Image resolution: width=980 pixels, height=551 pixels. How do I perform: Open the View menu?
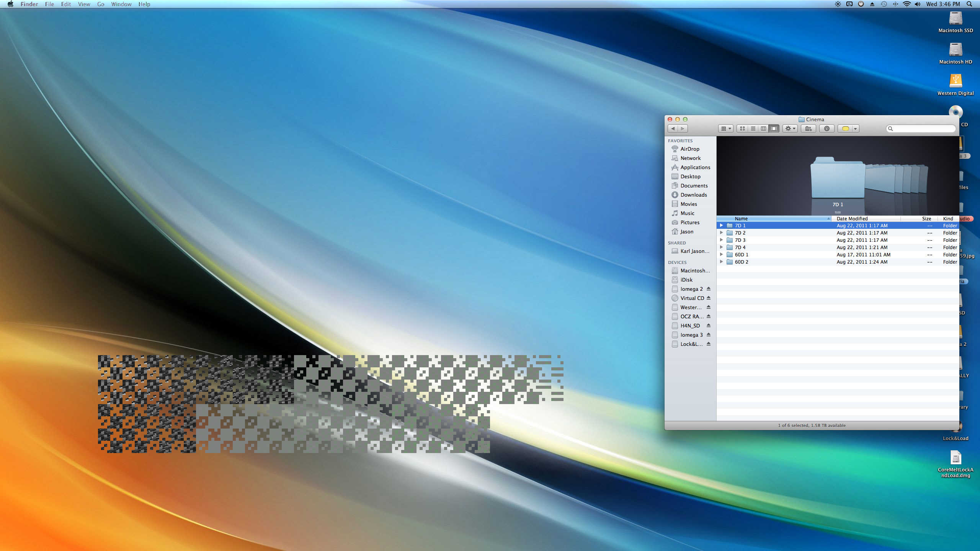[x=84, y=4]
